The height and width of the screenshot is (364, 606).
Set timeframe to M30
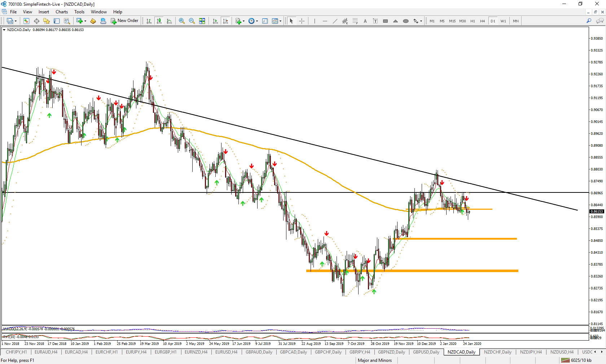click(462, 21)
